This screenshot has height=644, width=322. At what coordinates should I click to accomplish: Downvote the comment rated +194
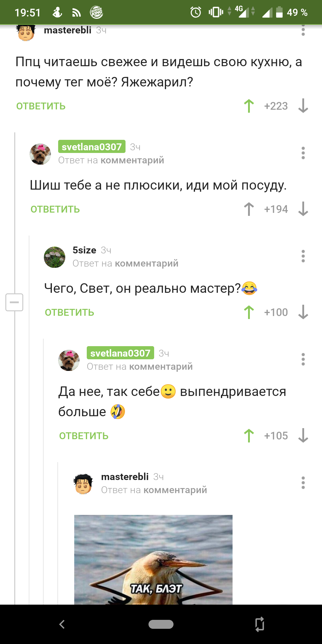tap(303, 209)
